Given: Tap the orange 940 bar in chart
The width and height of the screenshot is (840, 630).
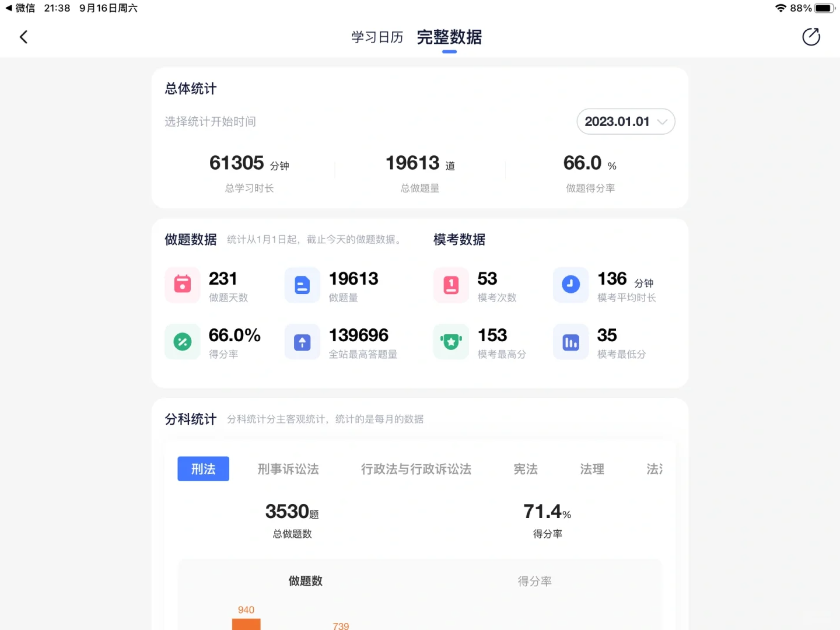Looking at the screenshot, I should [246, 624].
